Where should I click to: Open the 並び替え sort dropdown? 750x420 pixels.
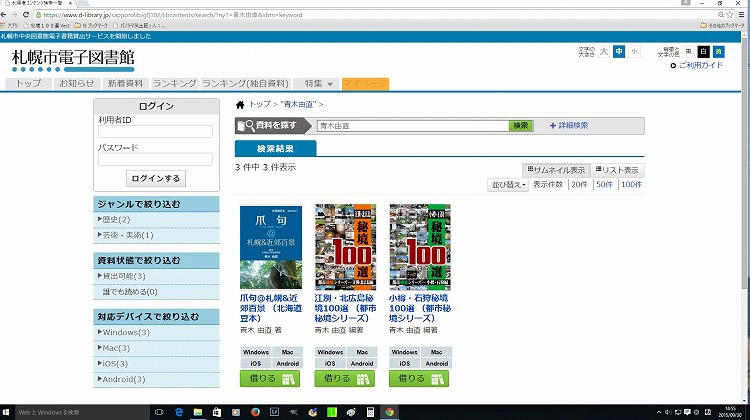tap(508, 185)
